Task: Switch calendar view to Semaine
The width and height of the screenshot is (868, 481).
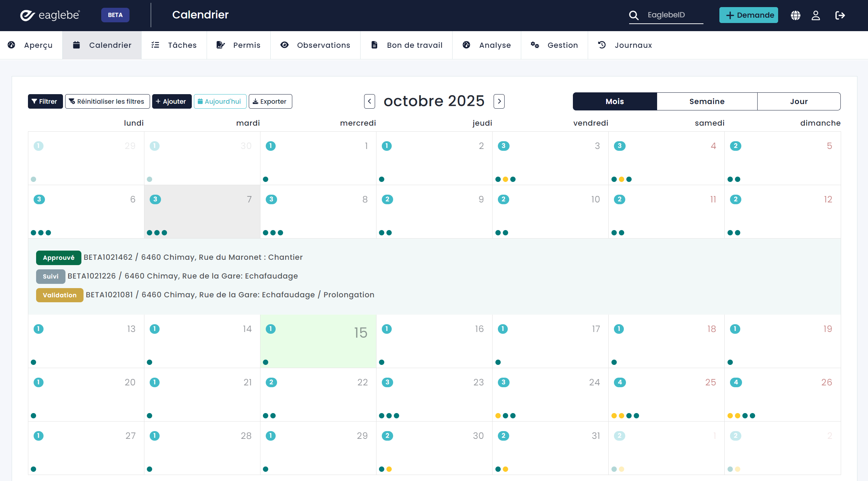Action: click(x=707, y=102)
